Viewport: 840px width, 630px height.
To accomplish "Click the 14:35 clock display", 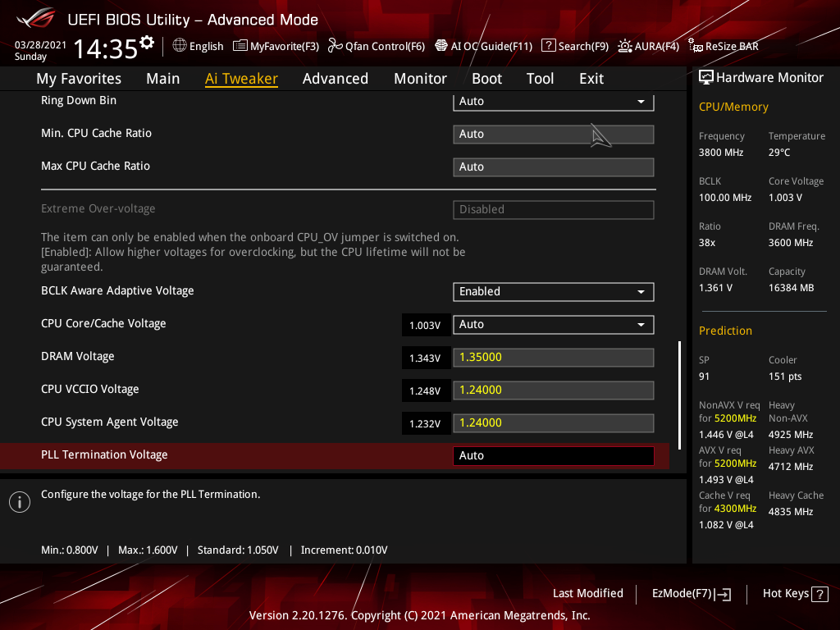I will (x=106, y=48).
